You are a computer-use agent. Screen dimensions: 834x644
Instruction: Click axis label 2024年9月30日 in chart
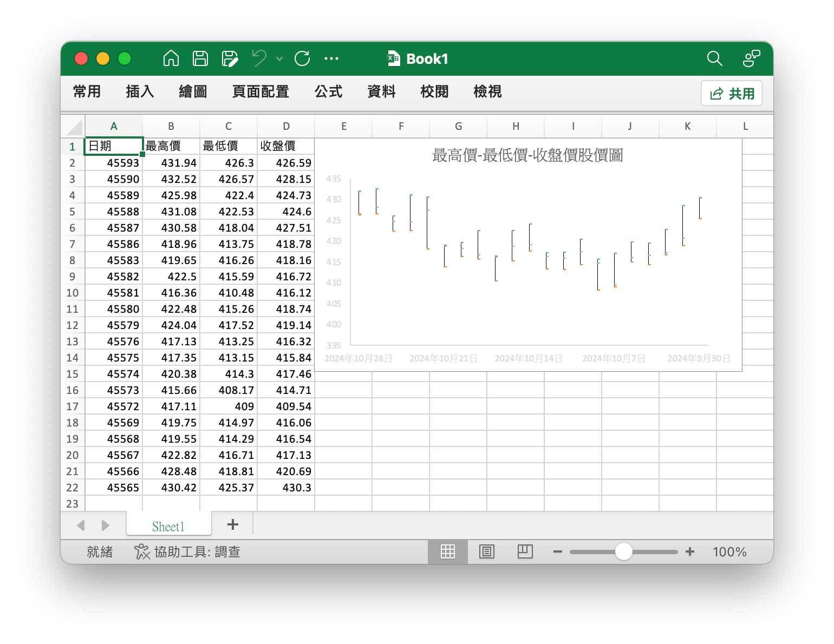699,358
